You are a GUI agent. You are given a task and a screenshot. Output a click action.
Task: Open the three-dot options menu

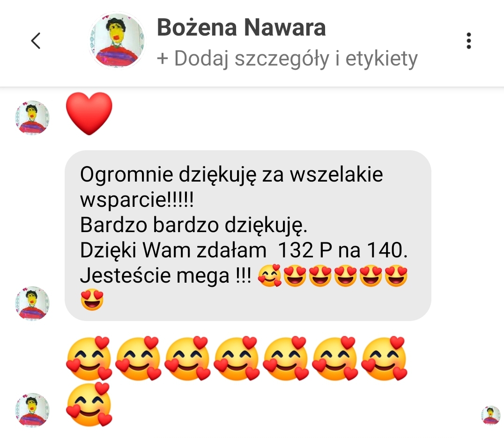[x=469, y=41]
